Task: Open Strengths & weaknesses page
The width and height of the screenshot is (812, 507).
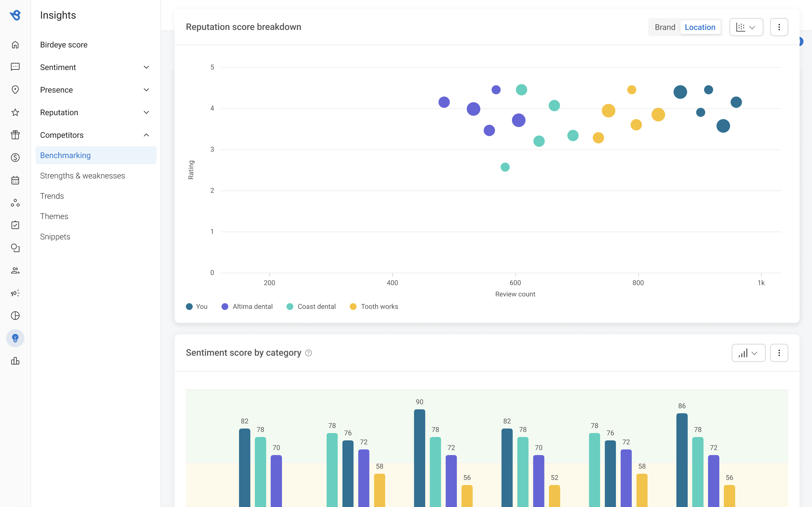Action: (x=82, y=176)
